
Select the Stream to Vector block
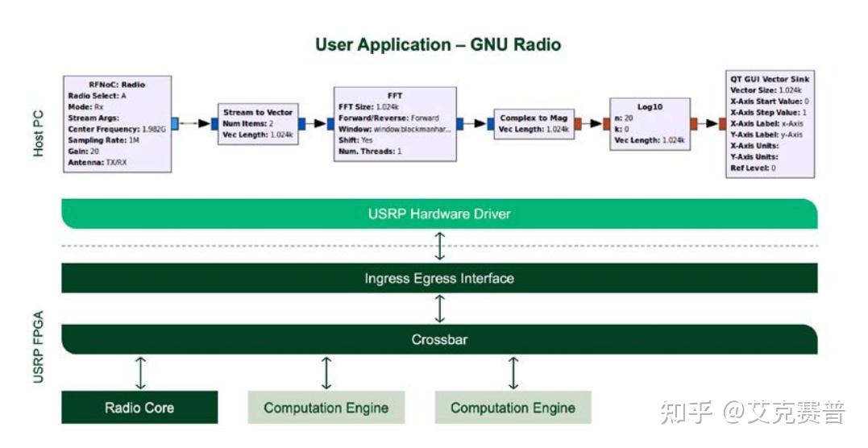(258, 123)
